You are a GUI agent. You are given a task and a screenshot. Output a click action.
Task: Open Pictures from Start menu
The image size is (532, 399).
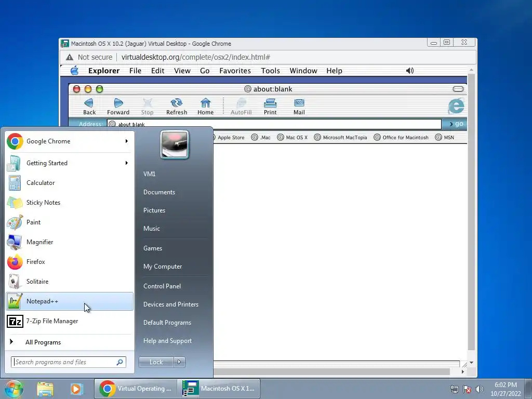click(154, 210)
